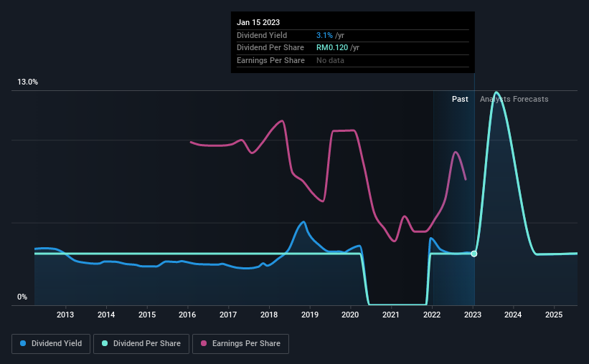Click the 13.0% y-axis label

[x=27, y=82]
